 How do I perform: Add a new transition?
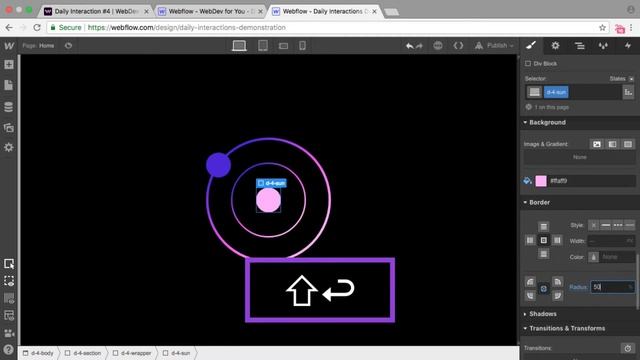pos(628,348)
